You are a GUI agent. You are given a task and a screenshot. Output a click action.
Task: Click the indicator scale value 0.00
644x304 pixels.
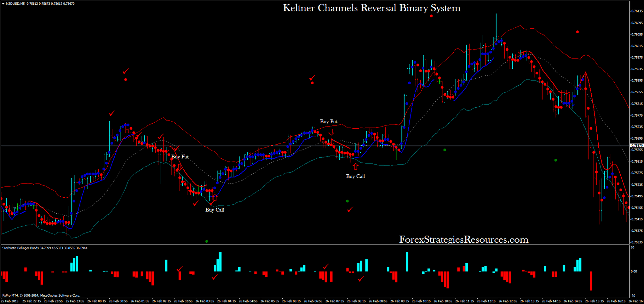634,271
